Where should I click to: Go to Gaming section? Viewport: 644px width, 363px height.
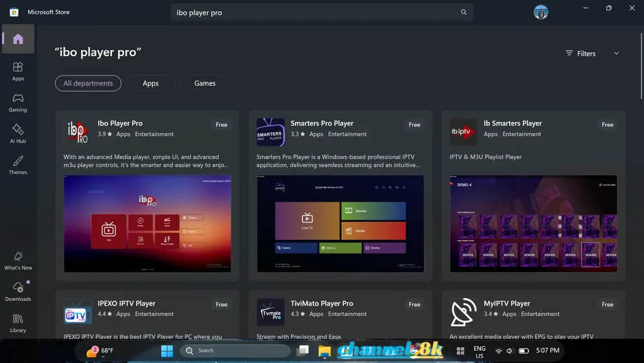(18, 103)
